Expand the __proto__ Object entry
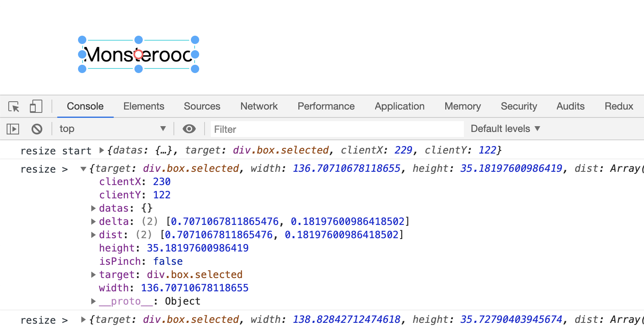 tap(93, 301)
